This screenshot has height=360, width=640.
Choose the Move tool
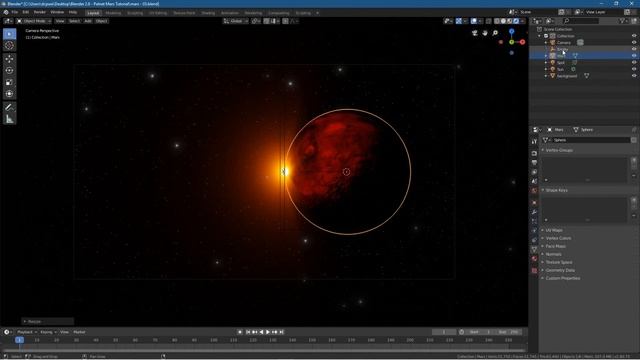[9, 59]
